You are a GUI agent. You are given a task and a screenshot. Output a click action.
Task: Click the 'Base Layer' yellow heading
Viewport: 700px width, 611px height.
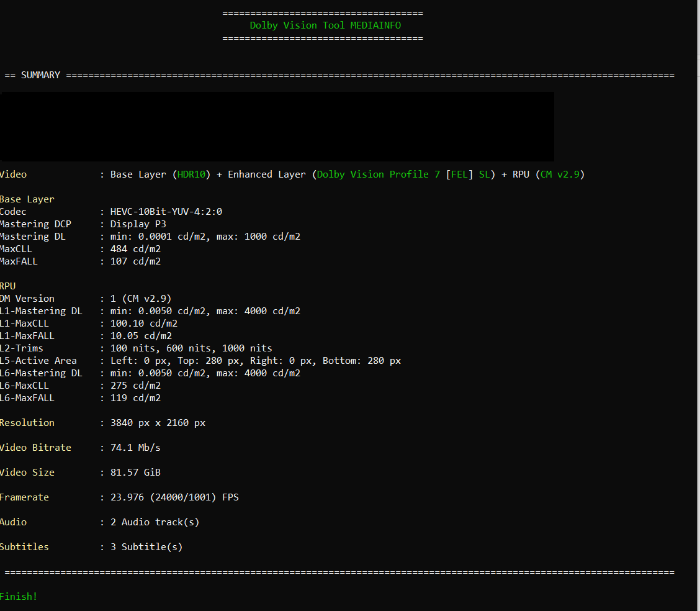27,199
